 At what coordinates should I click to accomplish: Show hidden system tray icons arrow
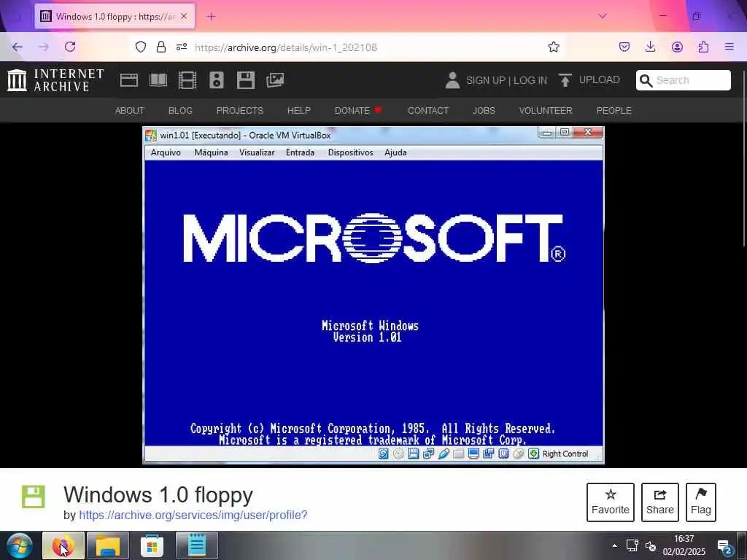pyautogui.click(x=614, y=545)
